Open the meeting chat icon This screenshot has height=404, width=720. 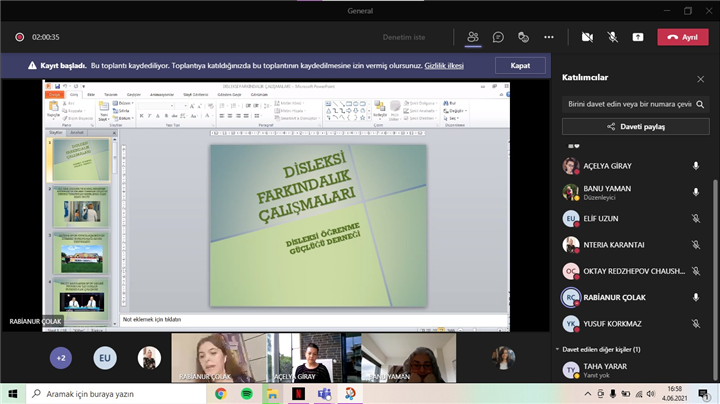(498, 37)
